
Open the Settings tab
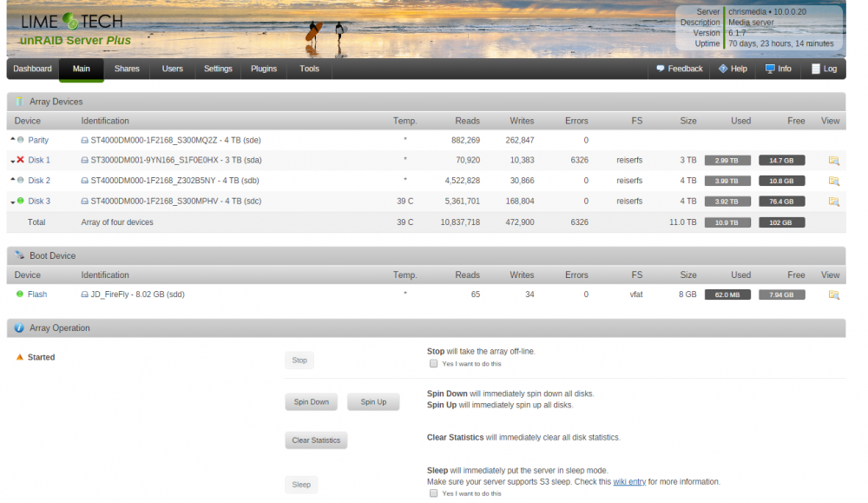(x=218, y=69)
